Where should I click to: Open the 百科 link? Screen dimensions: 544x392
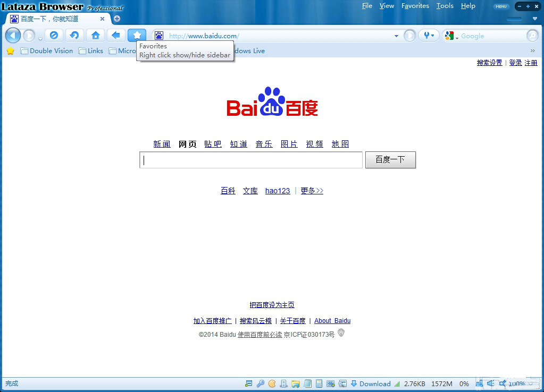[x=228, y=191]
